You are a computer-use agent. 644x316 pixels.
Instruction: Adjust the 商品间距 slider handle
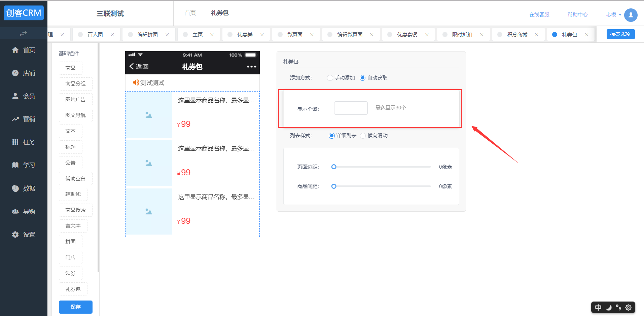pos(334,186)
